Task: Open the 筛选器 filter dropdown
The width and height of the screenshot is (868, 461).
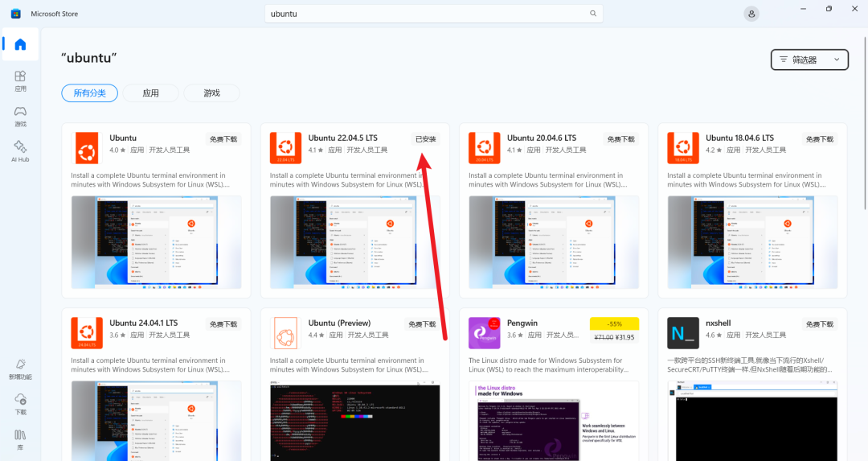Action: 809,60
